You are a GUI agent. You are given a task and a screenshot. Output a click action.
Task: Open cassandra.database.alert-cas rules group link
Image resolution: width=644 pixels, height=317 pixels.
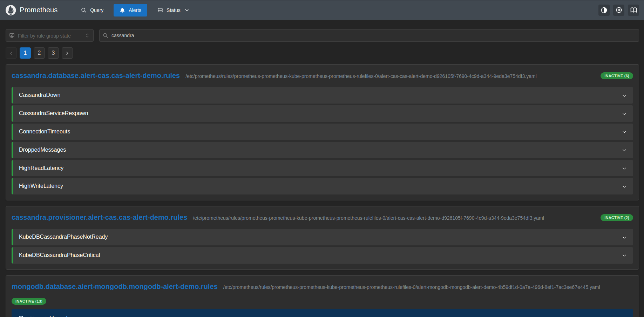coord(96,76)
